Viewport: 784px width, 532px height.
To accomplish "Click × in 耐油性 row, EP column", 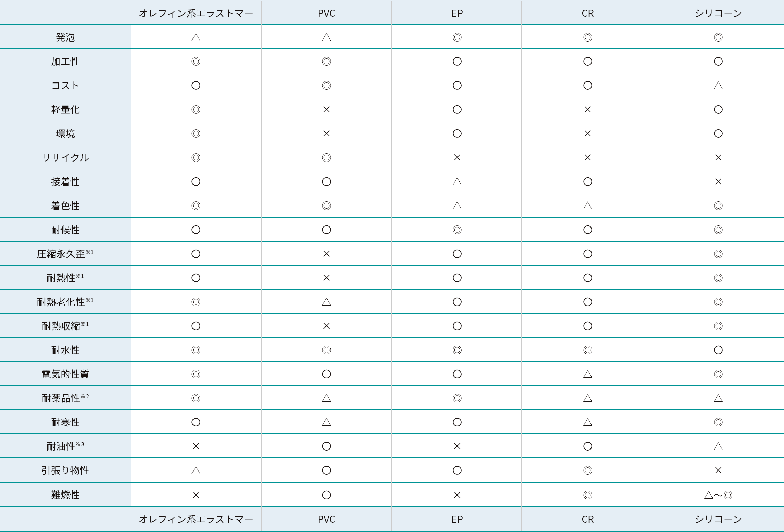I will pyautogui.click(x=457, y=446).
